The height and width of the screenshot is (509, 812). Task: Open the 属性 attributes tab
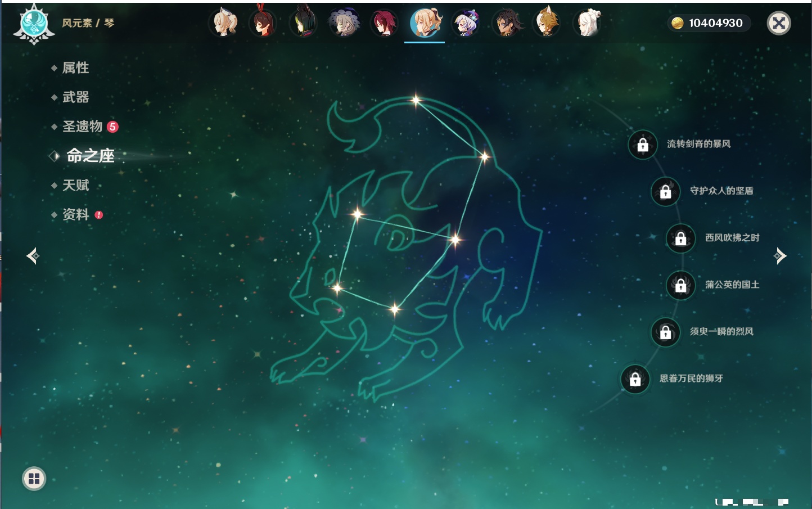click(x=75, y=68)
